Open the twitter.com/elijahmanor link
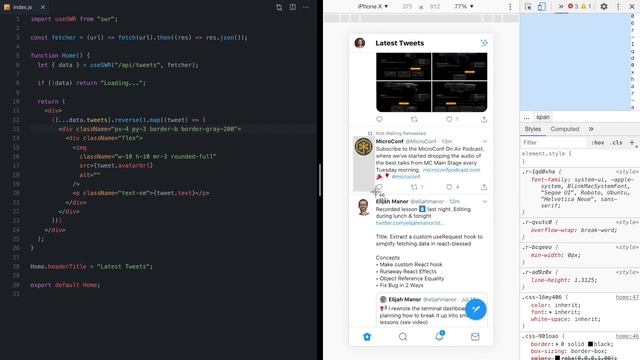The image size is (640, 360). pos(409,223)
